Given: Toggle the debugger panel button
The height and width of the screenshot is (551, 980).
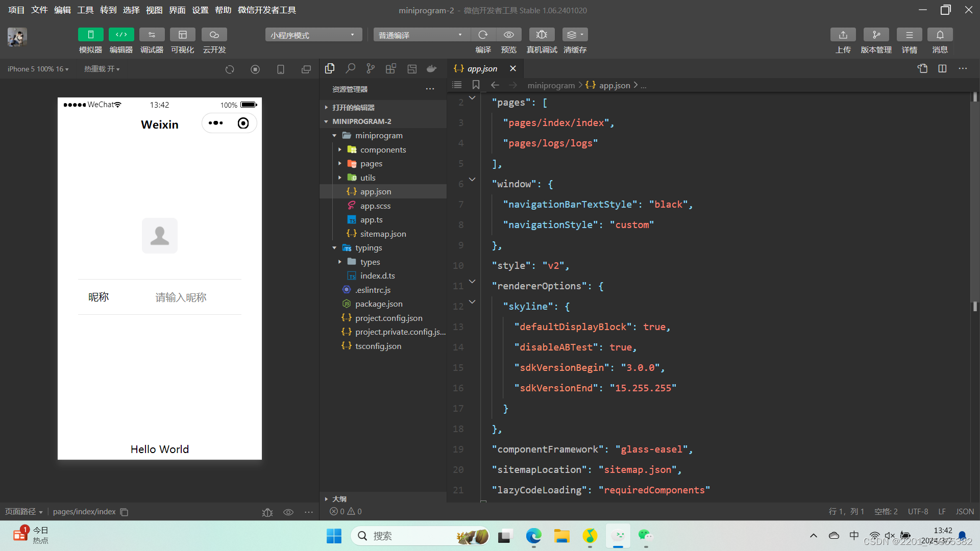Looking at the screenshot, I should (152, 35).
